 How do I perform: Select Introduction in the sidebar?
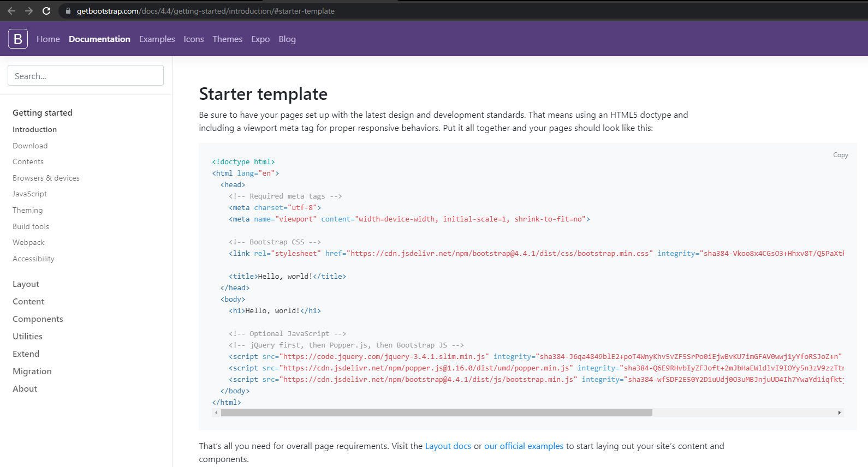(x=35, y=129)
